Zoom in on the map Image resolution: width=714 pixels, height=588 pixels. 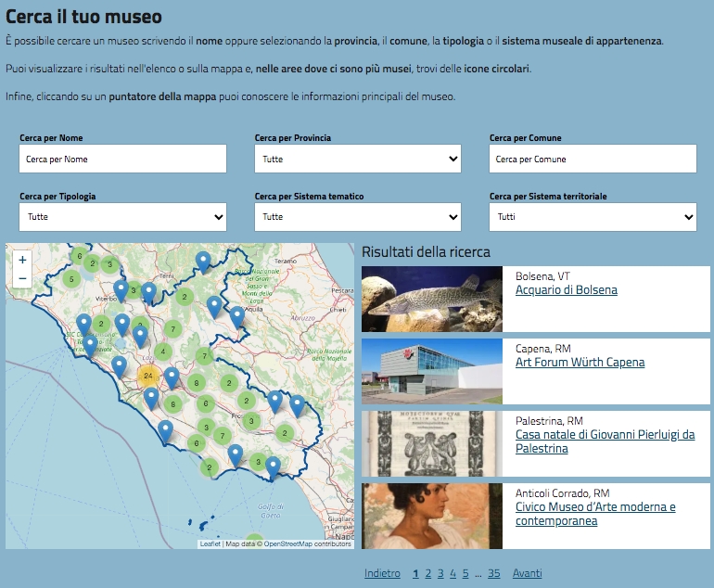(22, 260)
